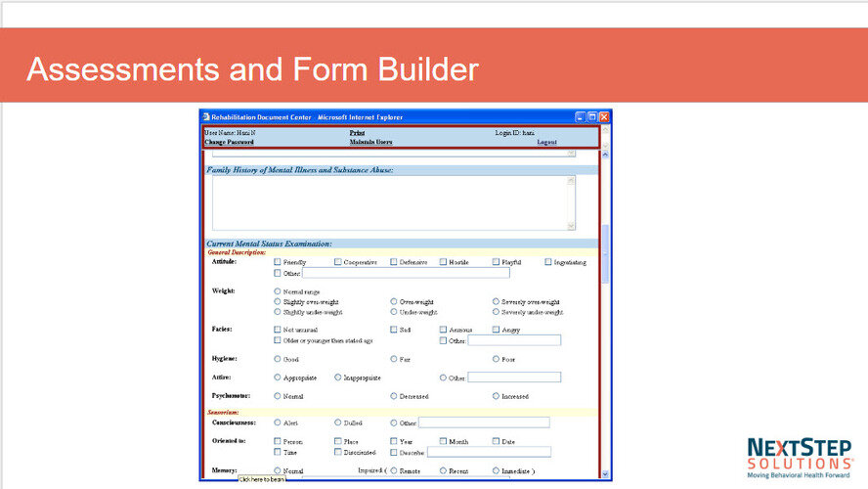Click the scroll down arrow at bottom right

tap(605, 473)
